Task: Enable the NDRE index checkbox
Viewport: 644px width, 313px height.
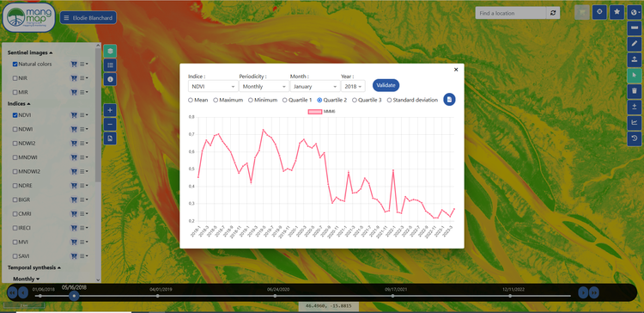Action: click(15, 186)
